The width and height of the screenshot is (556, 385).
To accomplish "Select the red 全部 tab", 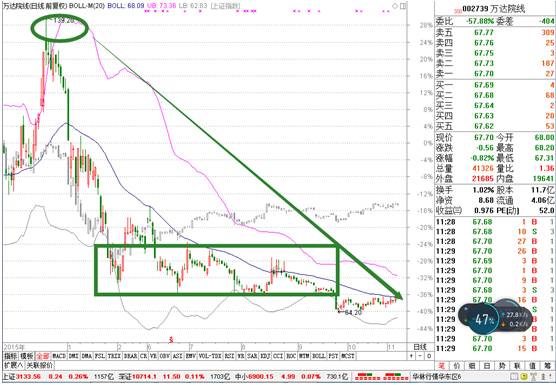I will tap(43, 356).
